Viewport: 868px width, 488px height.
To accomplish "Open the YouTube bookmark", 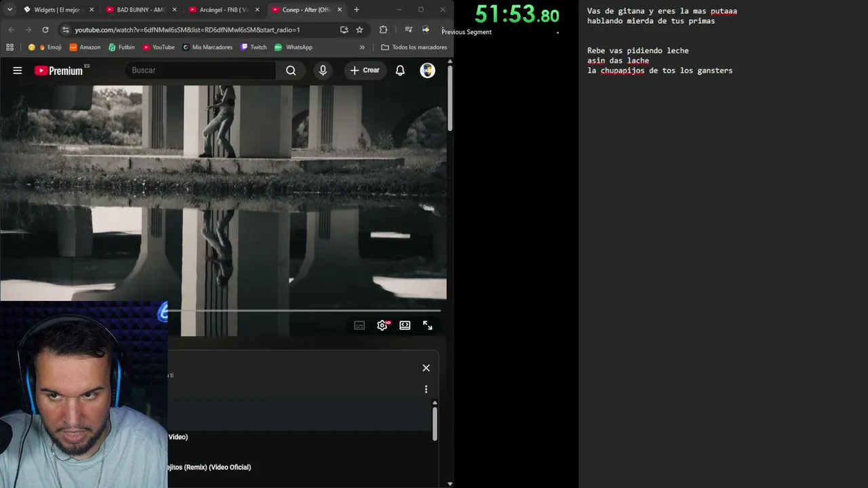I will coord(159,47).
